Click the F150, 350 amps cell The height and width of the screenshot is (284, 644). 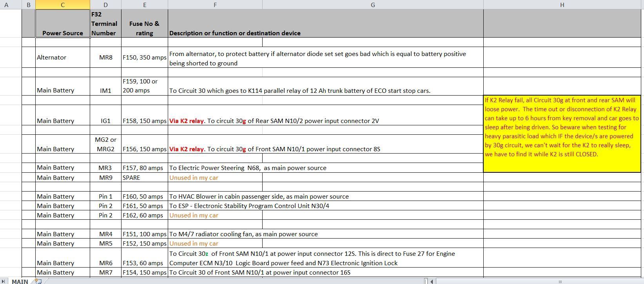pyautogui.click(x=145, y=57)
